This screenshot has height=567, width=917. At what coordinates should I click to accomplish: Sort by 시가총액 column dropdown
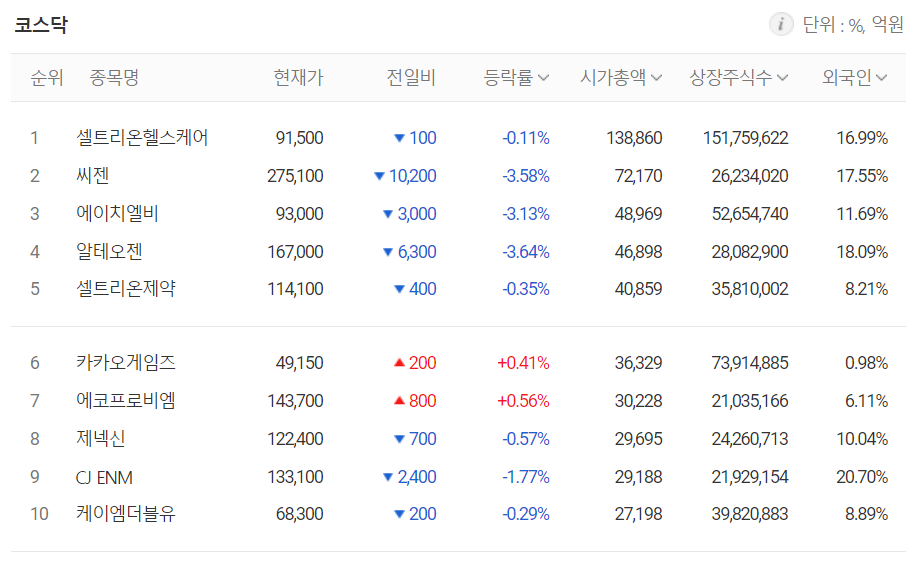tap(621, 77)
